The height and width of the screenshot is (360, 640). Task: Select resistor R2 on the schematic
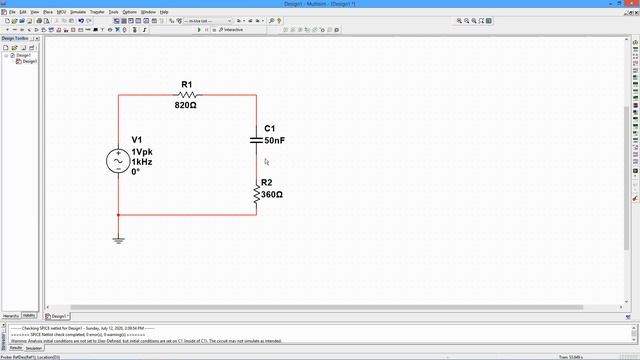pyautogui.click(x=256, y=194)
